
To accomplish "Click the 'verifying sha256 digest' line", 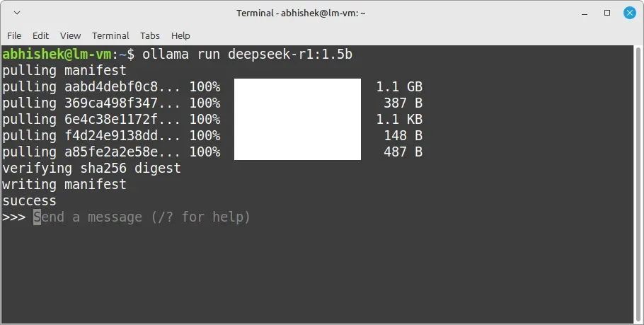I will click(x=91, y=169).
